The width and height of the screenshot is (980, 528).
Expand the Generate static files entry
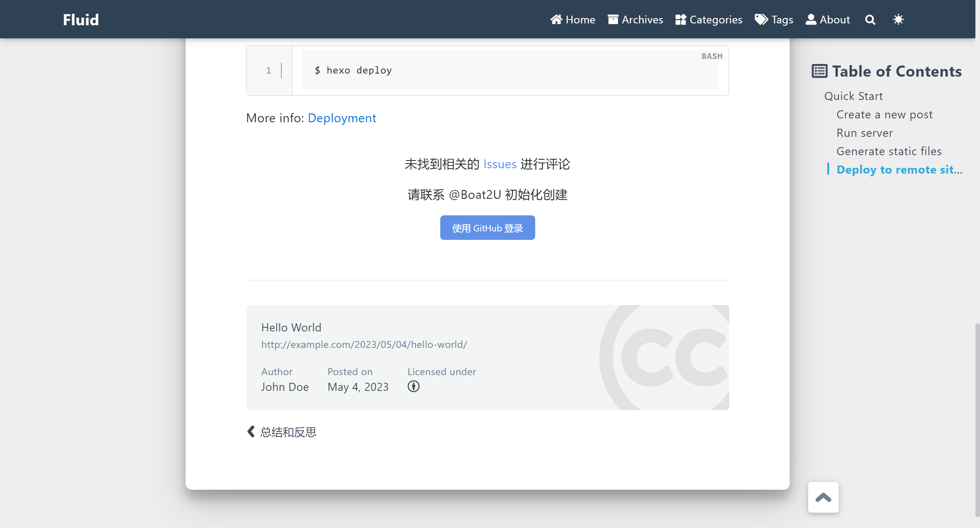[890, 151]
